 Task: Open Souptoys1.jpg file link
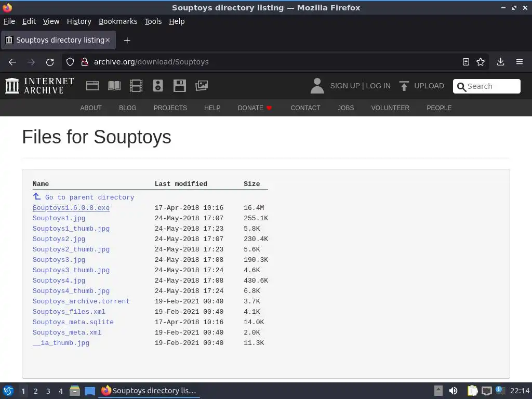(x=59, y=218)
